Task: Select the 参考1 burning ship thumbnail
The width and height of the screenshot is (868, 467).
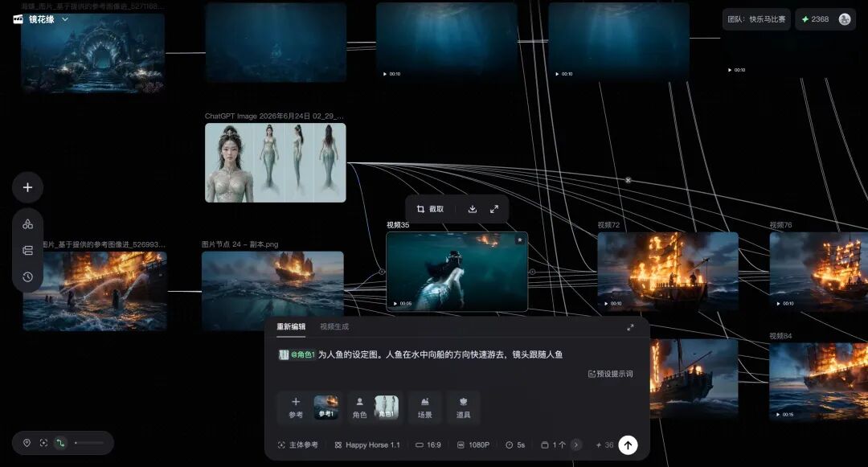Action: pyautogui.click(x=326, y=408)
